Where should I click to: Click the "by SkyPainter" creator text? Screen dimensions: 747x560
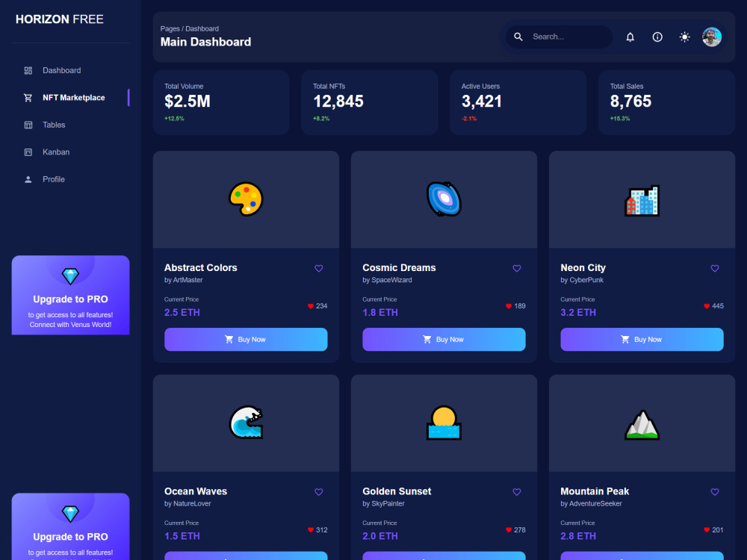point(383,504)
